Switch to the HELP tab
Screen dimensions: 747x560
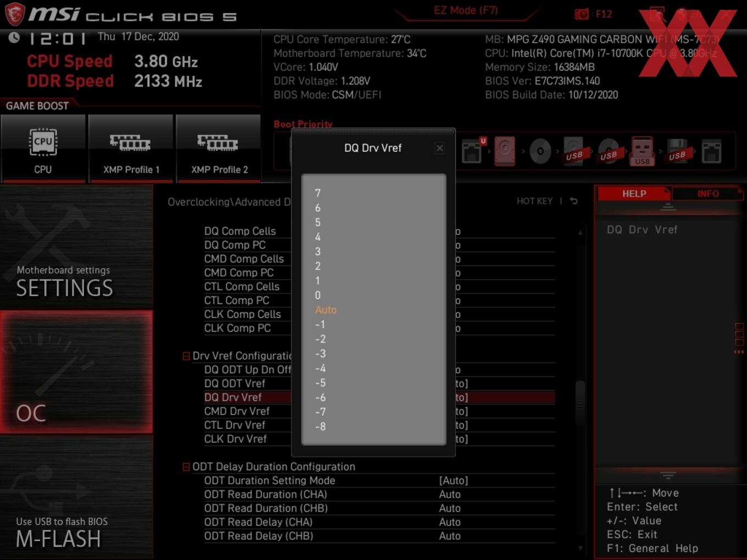[x=634, y=194]
